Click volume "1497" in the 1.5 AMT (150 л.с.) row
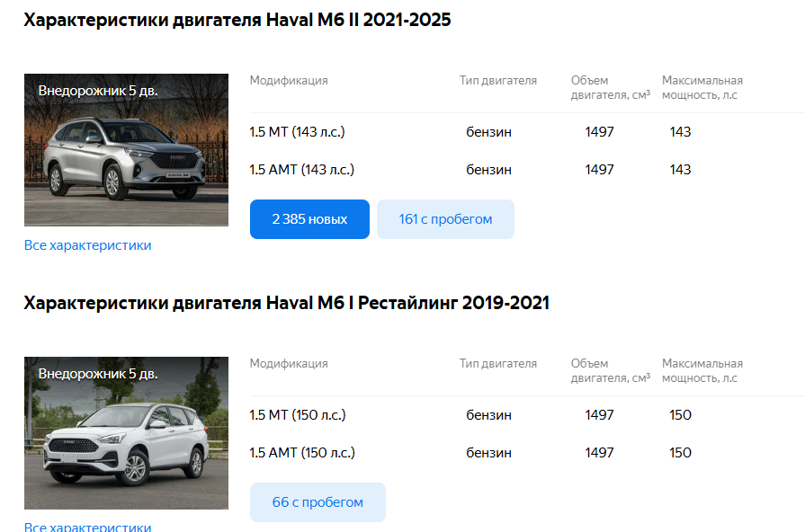The width and height of the screenshot is (805, 532). pyautogui.click(x=599, y=453)
